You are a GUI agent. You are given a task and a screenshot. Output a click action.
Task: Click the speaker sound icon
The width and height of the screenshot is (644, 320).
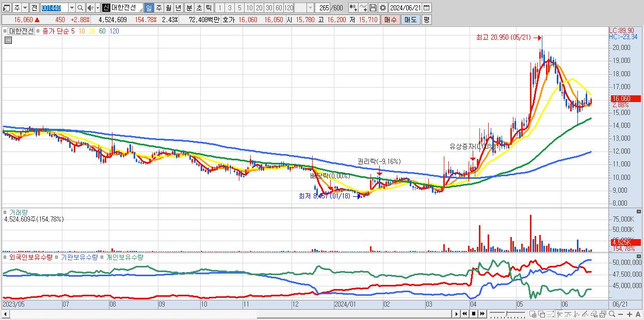click(90, 8)
